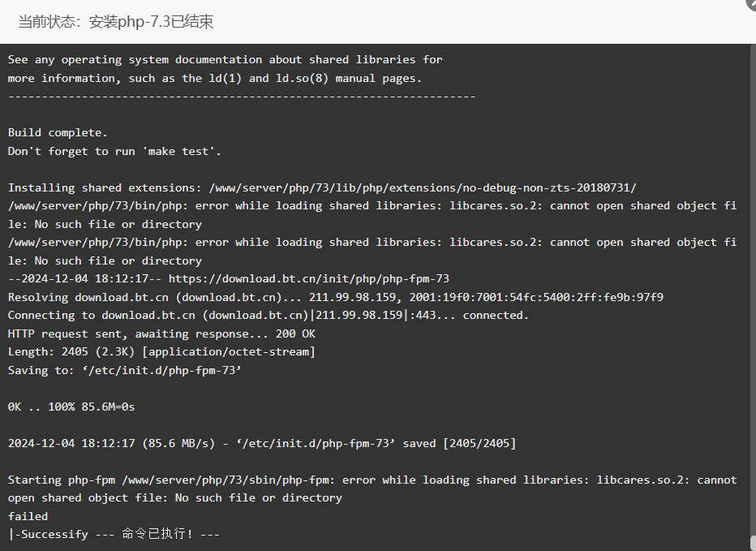Click the 'Starting php-fpm' error line
The height and width of the screenshot is (551, 756).
pos(372,489)
